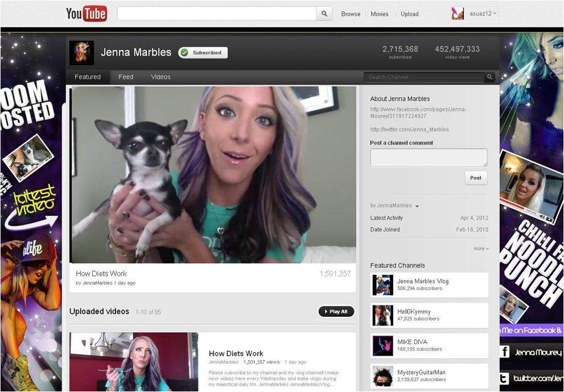Click the search magnifier button in header

click(x=324, y=14)
